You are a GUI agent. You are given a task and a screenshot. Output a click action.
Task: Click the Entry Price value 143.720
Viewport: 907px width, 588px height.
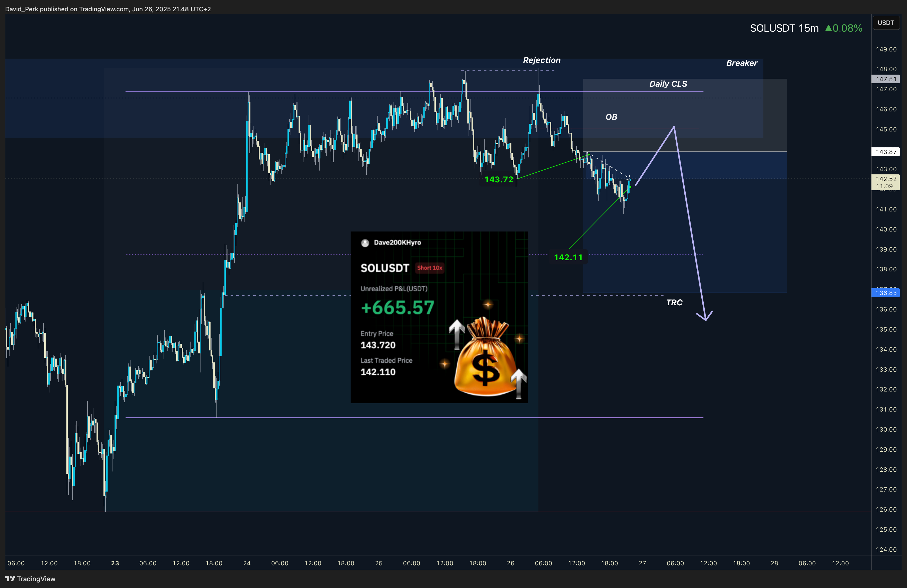click(x=378, y=345)
